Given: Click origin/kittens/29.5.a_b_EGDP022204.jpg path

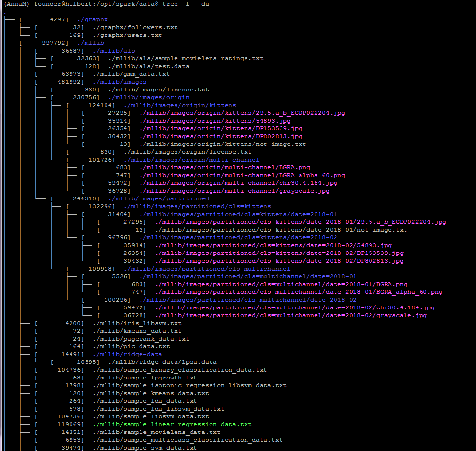Looking at the screenshot, I should (x=242, y=113).
